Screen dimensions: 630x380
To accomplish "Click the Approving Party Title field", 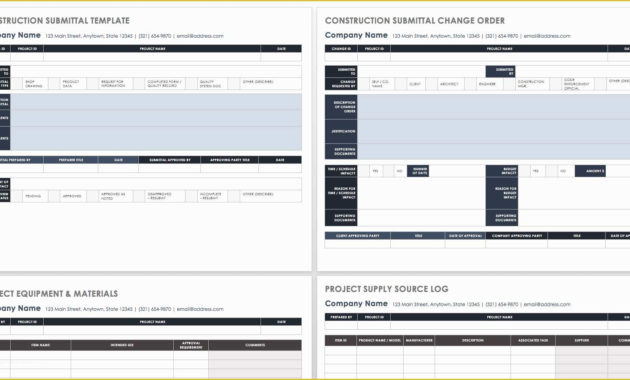I will 229,169.
